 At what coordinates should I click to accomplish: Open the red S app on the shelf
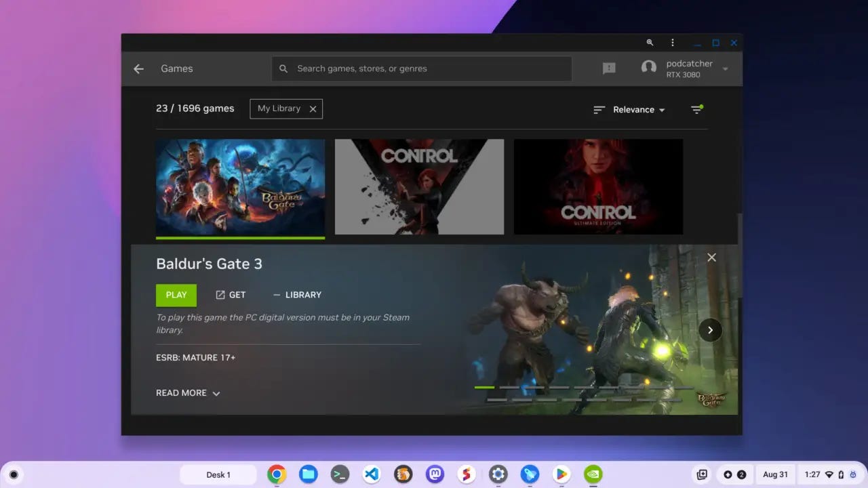tap(467, 474)
